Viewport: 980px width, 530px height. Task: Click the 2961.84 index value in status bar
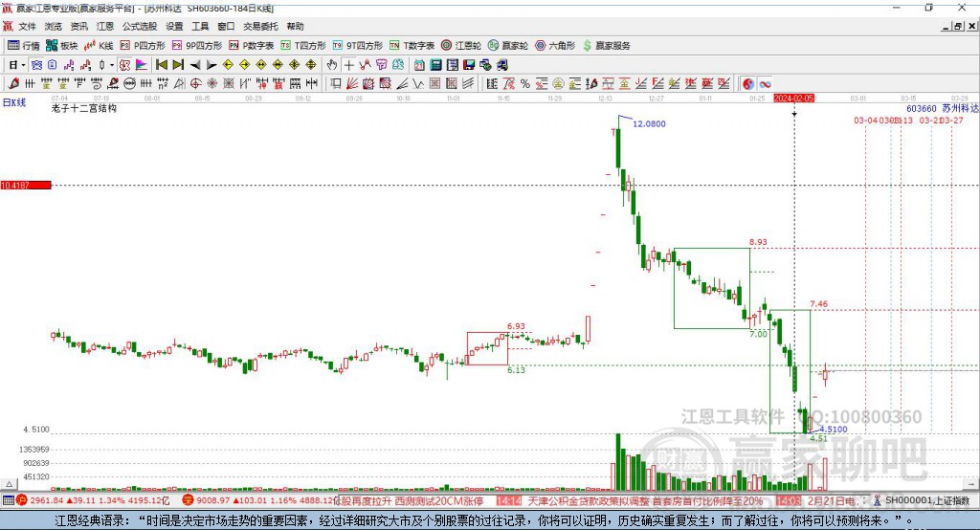[x=47, y=500]
